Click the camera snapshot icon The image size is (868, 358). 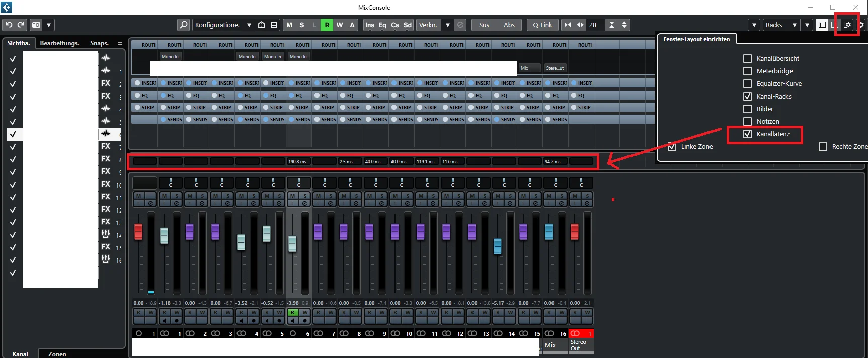point(36,25)
